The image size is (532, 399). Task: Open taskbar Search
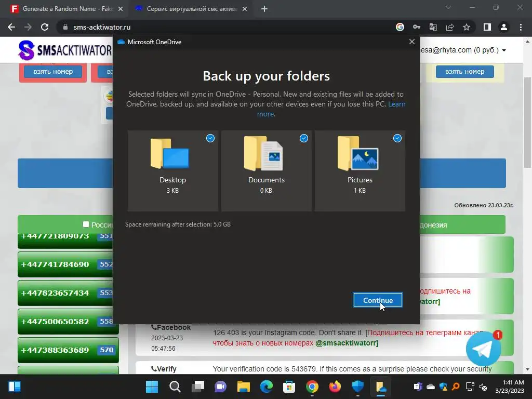tap(175, 387)
